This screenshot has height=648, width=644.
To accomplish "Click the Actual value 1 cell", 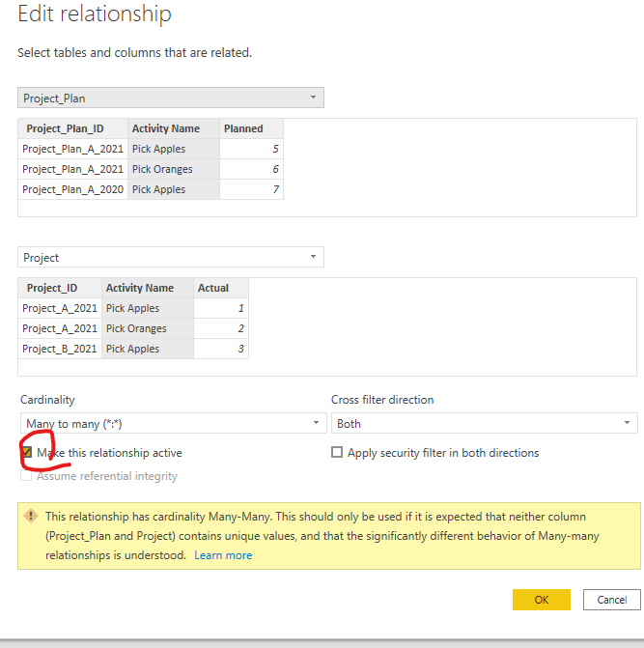I will (x=221, y=308).
